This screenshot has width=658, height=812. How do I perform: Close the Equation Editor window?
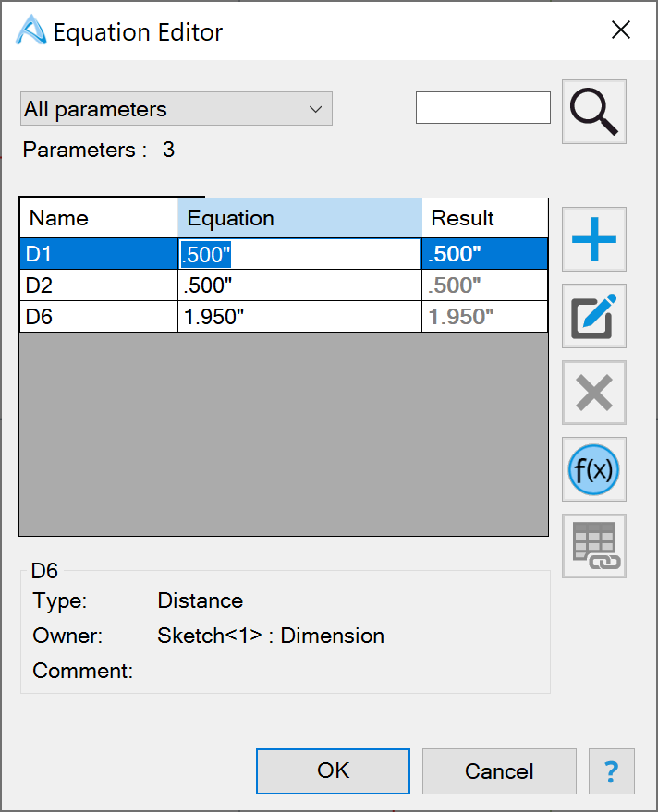coord(621,30)
